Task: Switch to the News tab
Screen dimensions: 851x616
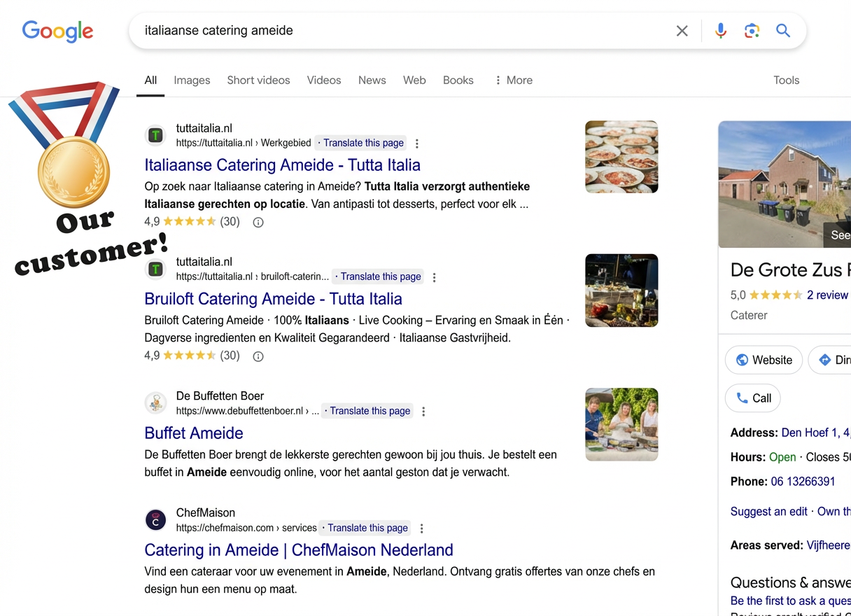Action: 372,80
